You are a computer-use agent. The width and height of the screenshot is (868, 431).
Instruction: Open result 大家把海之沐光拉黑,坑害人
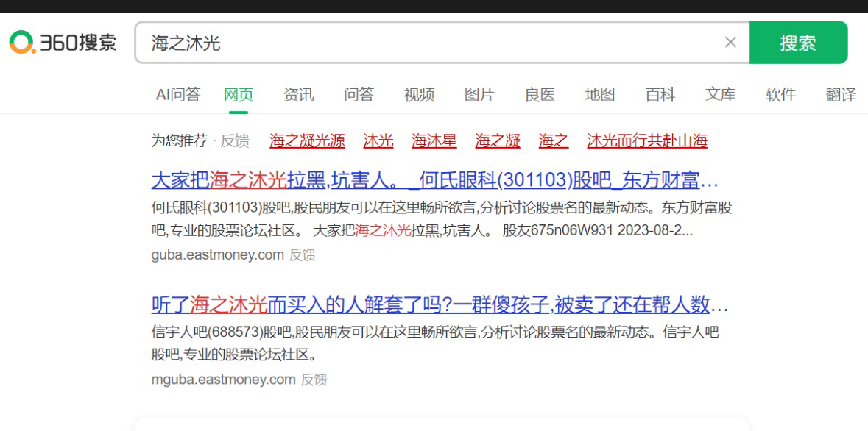pyautogui.click(x=434, y=179)
